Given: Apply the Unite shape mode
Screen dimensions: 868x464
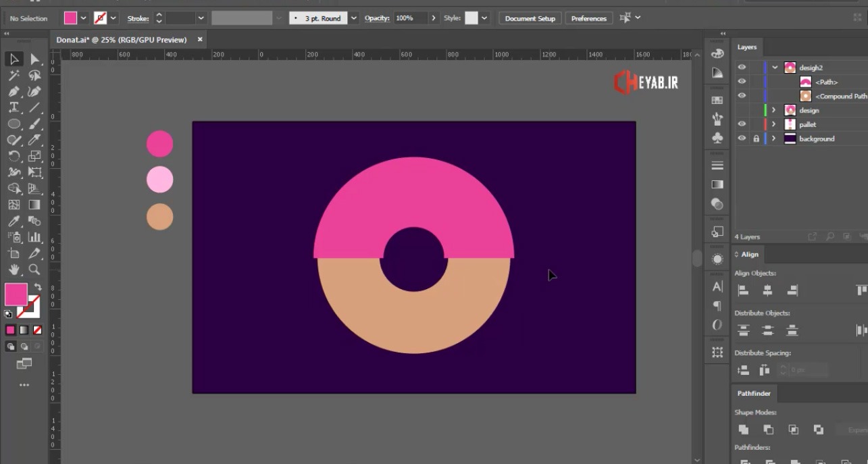Looking at the screenshot, I should [x=743, y=430].
